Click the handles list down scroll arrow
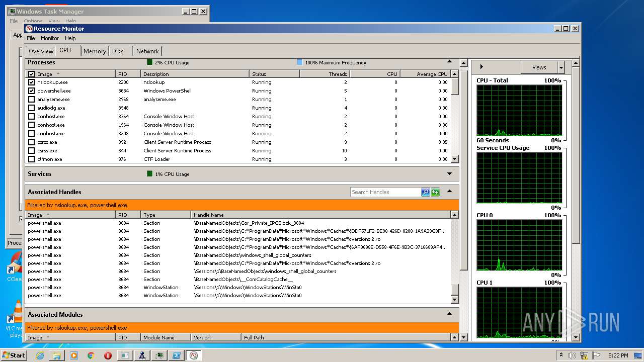 point(455,299)
